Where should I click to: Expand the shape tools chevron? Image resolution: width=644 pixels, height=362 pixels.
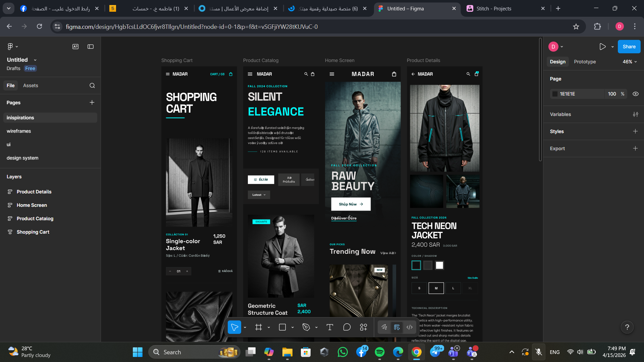(292, 327)
